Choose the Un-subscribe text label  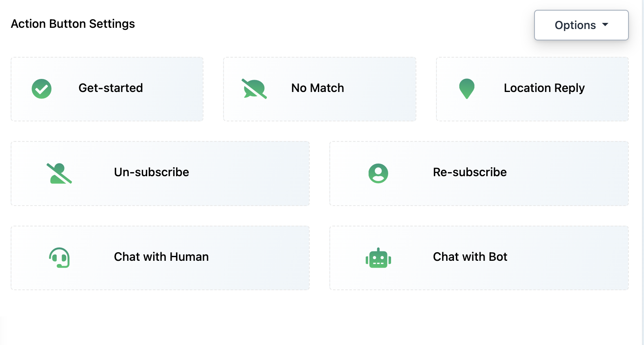pos(152,172)
